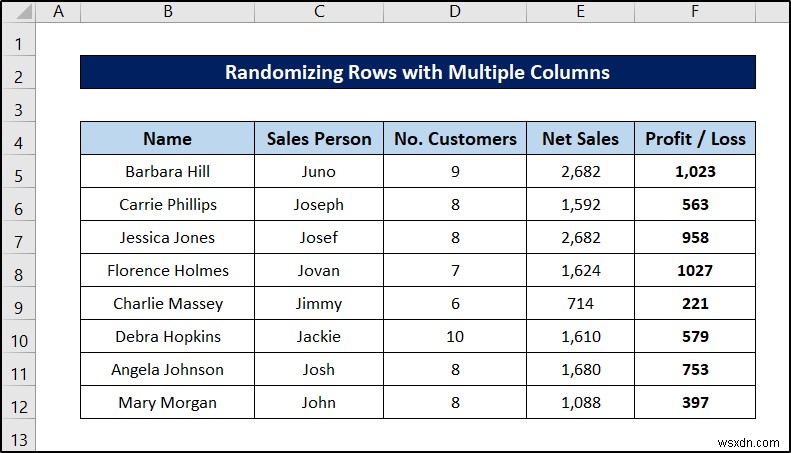Select the cell with customer count 10

[455, 337]
